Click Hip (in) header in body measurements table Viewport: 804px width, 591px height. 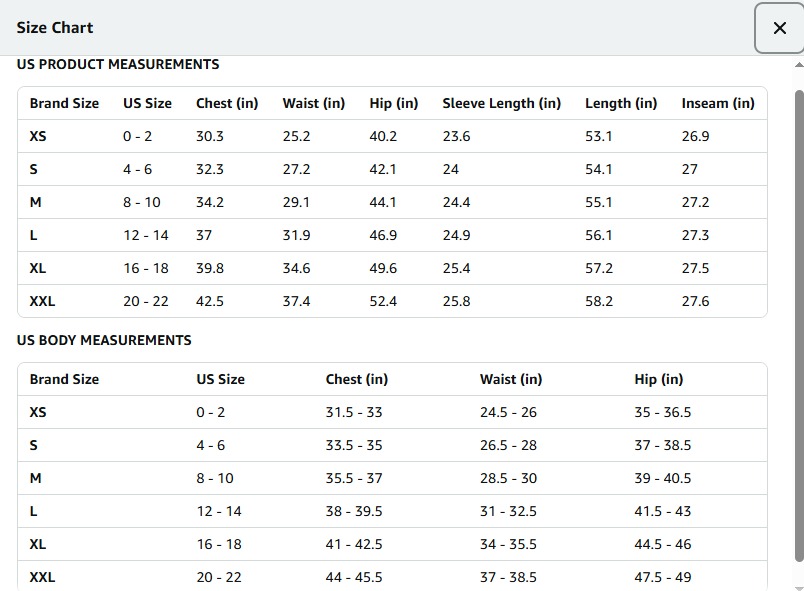coord(658,379)
